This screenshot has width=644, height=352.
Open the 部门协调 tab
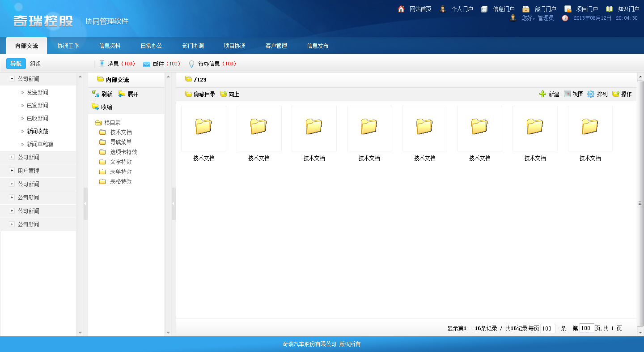[193, 46]
